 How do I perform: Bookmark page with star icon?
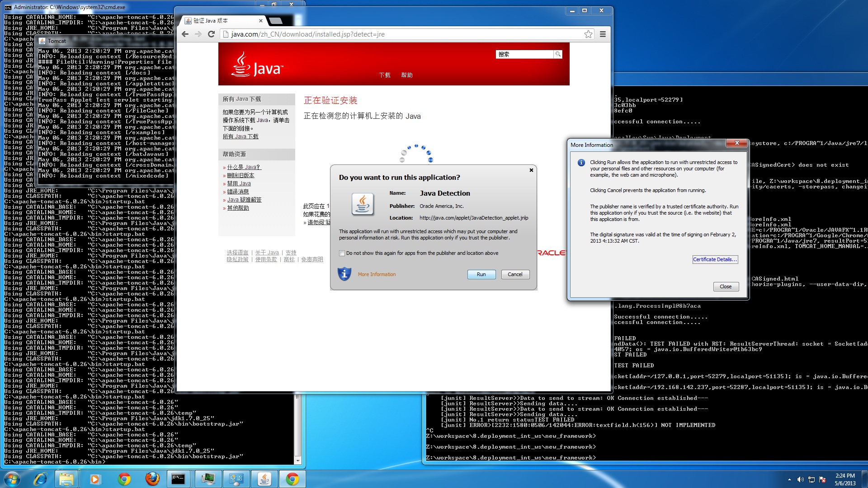[588, 34]
